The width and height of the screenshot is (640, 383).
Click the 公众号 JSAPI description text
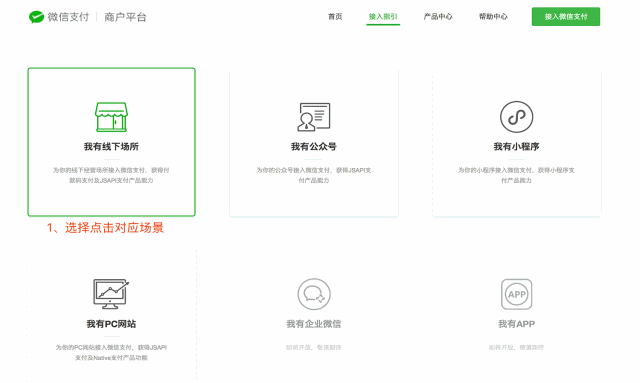tap(313, 175)
